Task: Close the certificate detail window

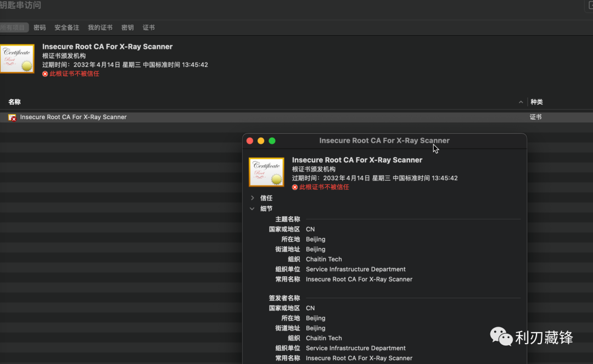Action: click(x=250, y=141)
